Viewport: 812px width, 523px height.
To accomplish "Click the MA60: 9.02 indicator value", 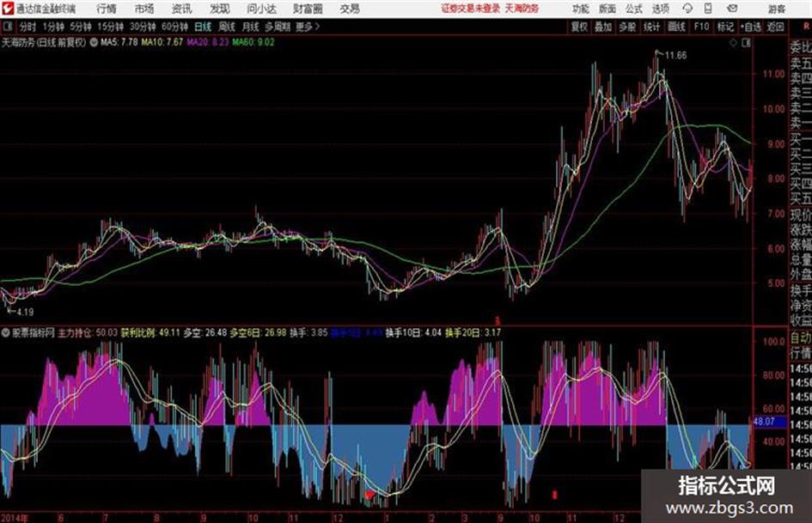I will 253,42.
